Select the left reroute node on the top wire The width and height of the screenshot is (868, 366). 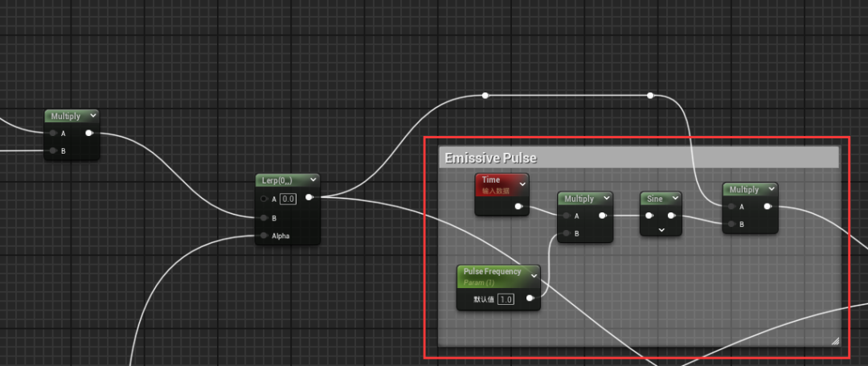point(485,96)
